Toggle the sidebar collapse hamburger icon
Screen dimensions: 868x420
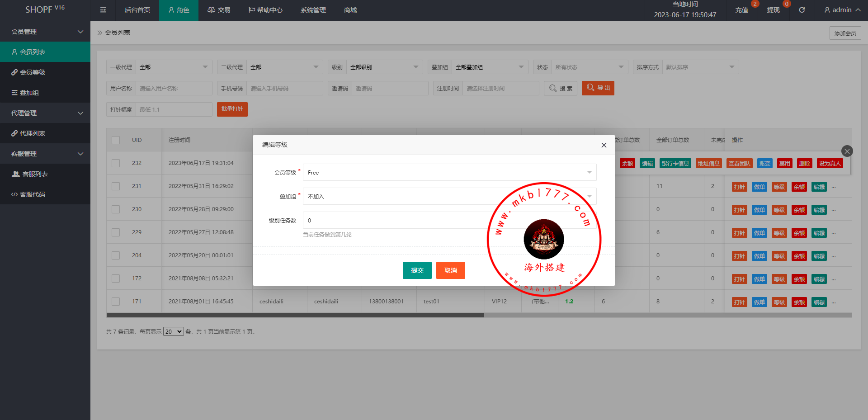103,10
